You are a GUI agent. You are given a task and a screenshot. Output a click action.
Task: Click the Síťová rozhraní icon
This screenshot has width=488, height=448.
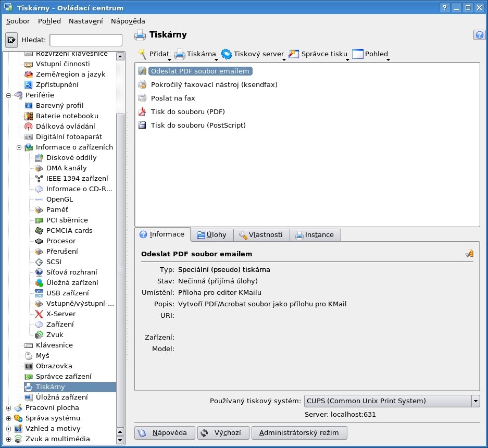click(x=39, y=272)
